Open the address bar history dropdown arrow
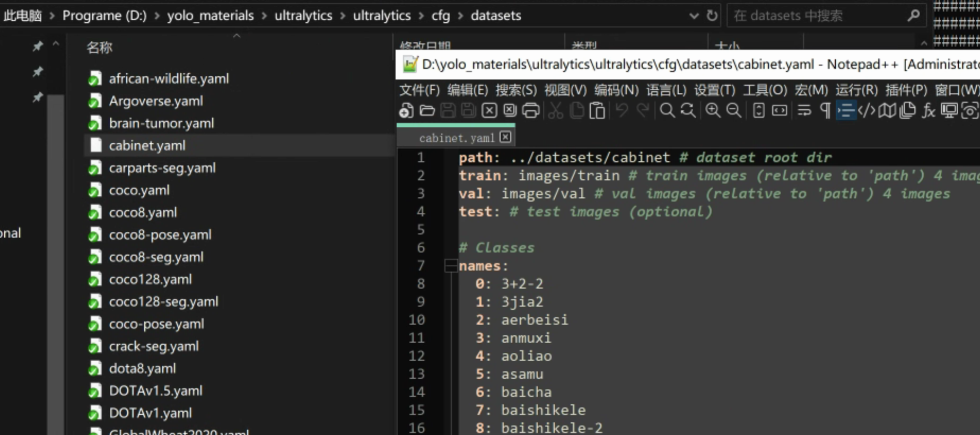Image resolution: width=980 pixels, height=435 pixels. point(694,16)
